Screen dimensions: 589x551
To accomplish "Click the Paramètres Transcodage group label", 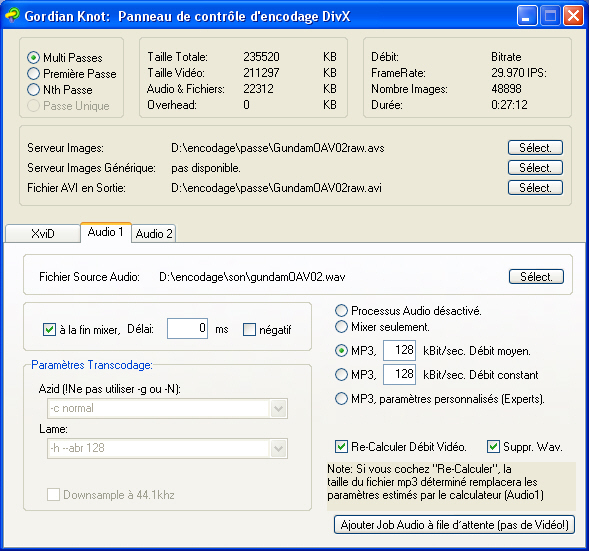I will pos(92,365).
